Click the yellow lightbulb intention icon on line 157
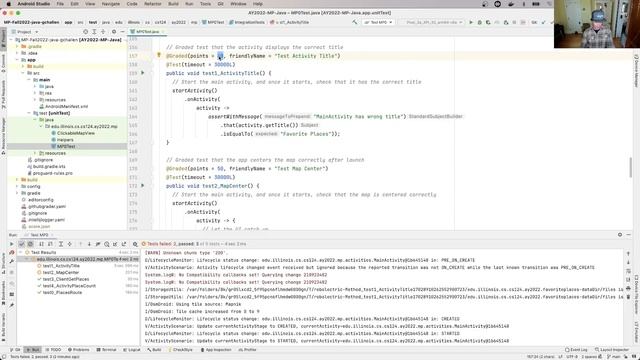Viewport: 640px width, 360px height. point(159,55)
